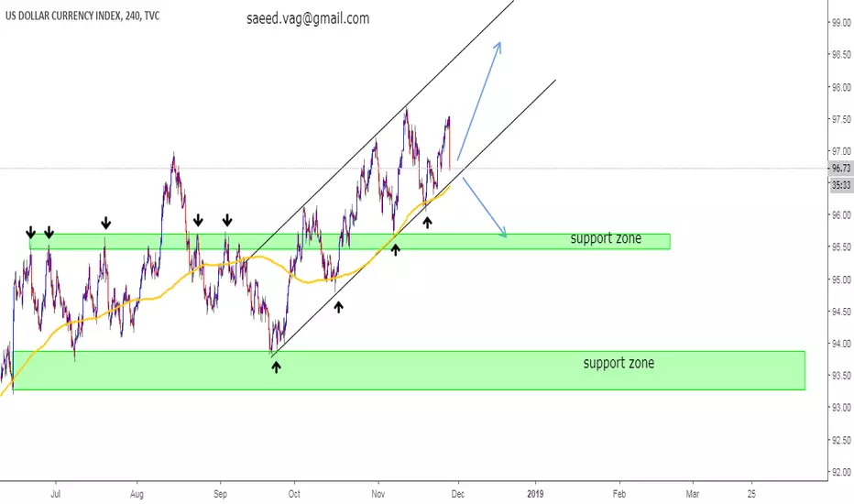
Task: Click the Dec label on time axis
Action: click(458, 494)
